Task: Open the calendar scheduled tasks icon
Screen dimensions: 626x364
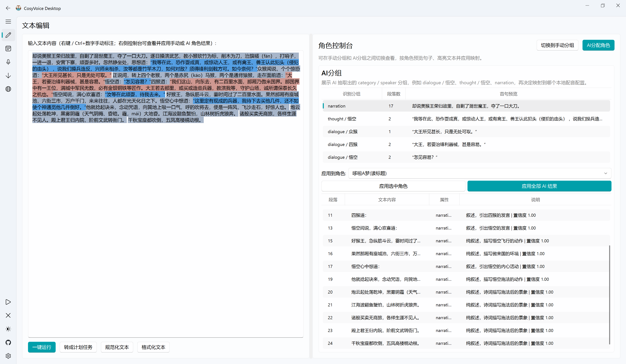Action: coord(8,49)
